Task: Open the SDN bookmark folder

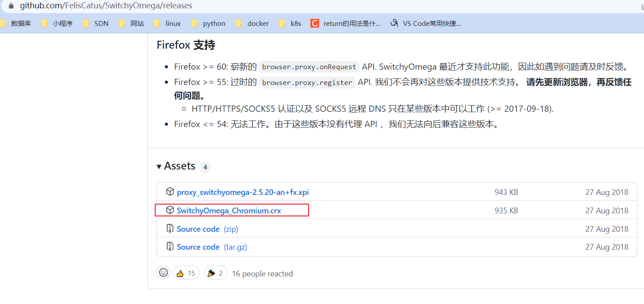Action: pyautogui.click(x=96, y=23)
